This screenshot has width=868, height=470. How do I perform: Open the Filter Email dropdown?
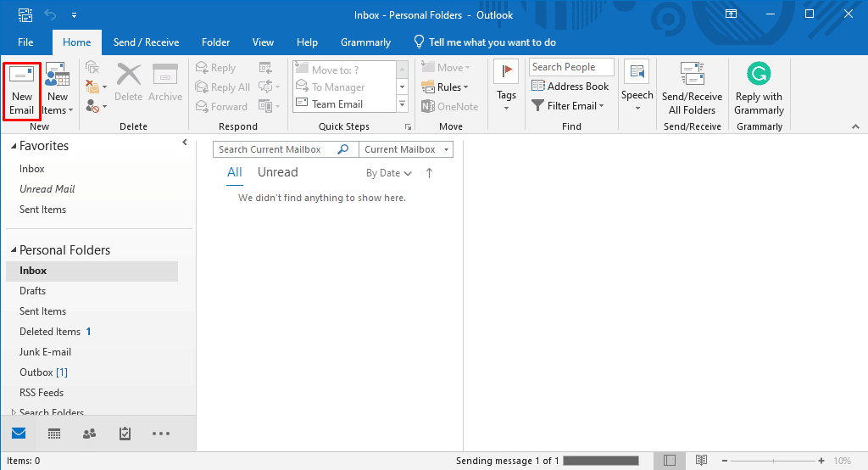click(567, 105)
